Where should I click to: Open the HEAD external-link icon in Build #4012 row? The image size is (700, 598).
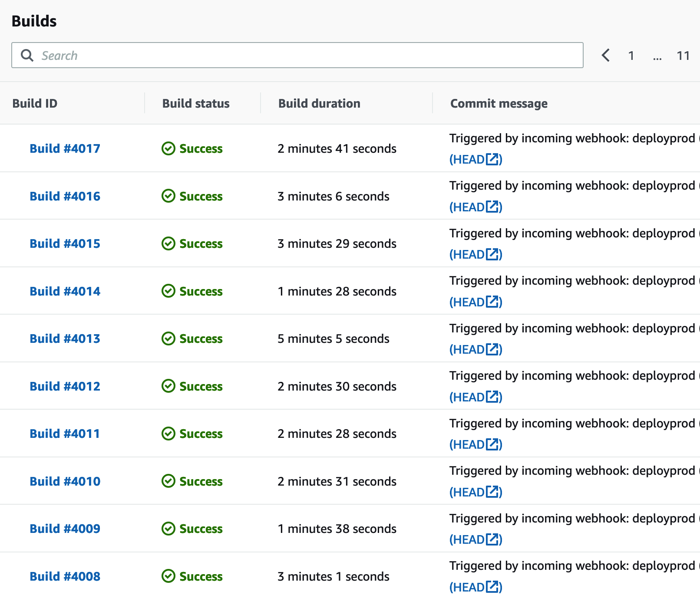point(492,397)
